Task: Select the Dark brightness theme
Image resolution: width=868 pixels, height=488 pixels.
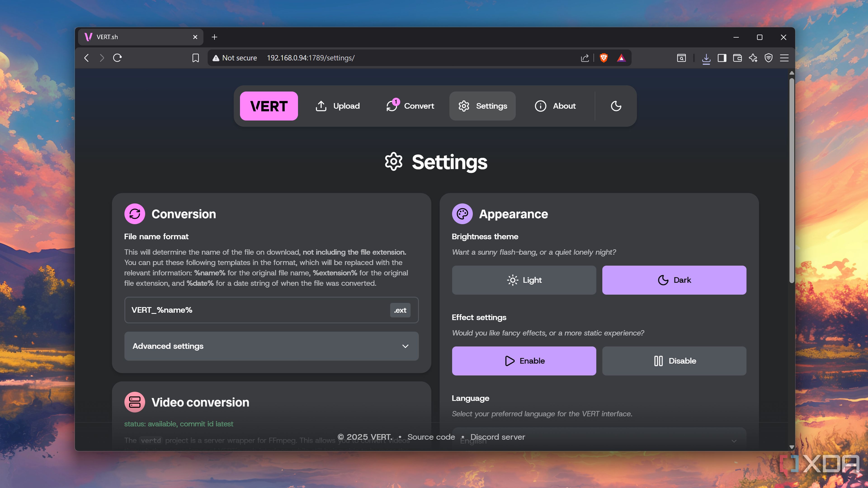Action: 674,280
